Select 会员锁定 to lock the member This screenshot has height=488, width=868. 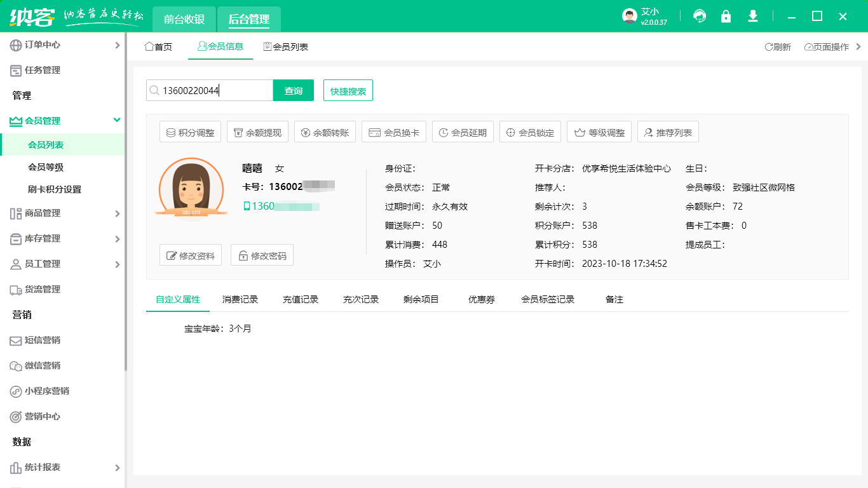tap(530, 132)
